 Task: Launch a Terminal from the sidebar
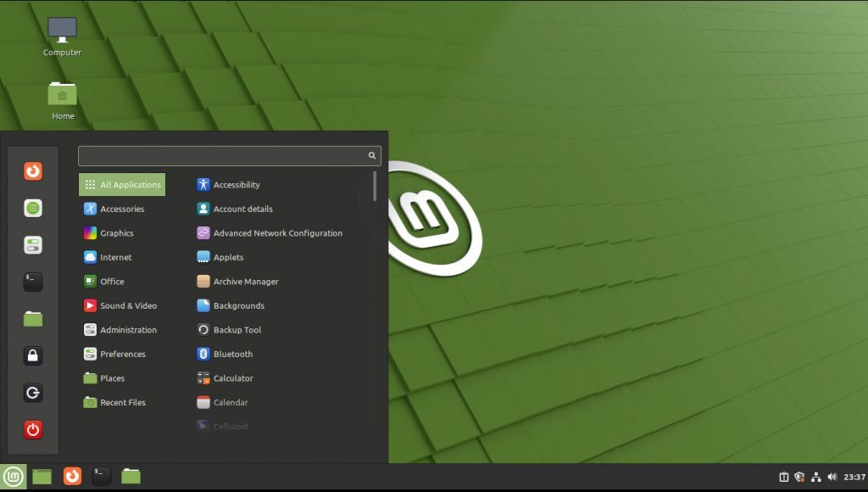(x=32, y=282)
